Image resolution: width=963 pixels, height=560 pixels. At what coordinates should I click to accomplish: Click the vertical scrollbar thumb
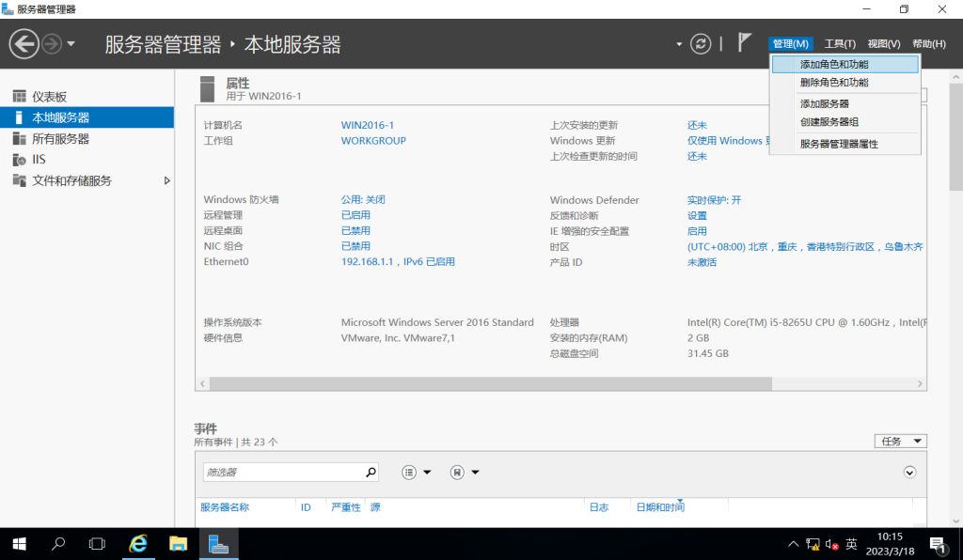[x=955, y=138]
